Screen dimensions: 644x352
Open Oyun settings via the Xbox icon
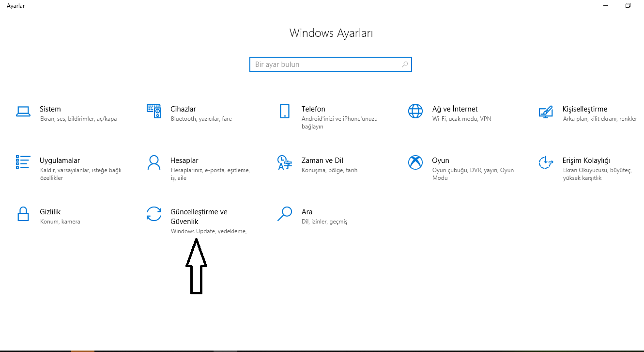pyautogui.click(x=415, y=162)
